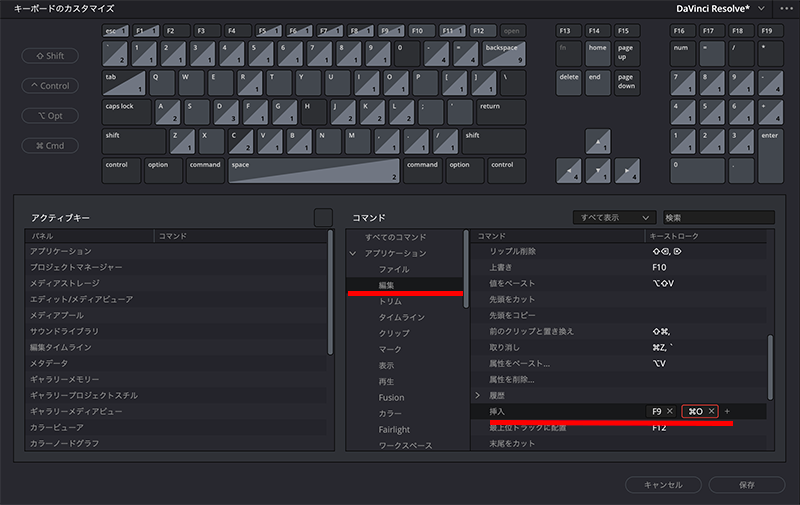Select the Fusion category
Viewport: 800px width, 505px height.
[391, 397]
